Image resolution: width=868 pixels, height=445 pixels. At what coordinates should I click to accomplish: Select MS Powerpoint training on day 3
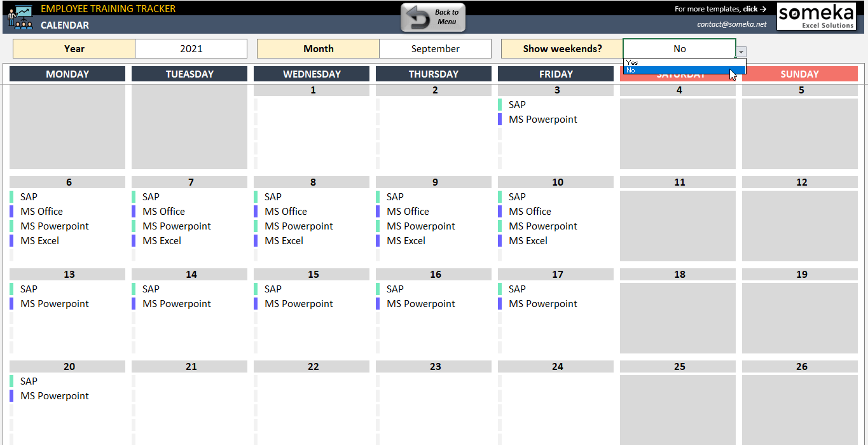click(x=543, y=120)
